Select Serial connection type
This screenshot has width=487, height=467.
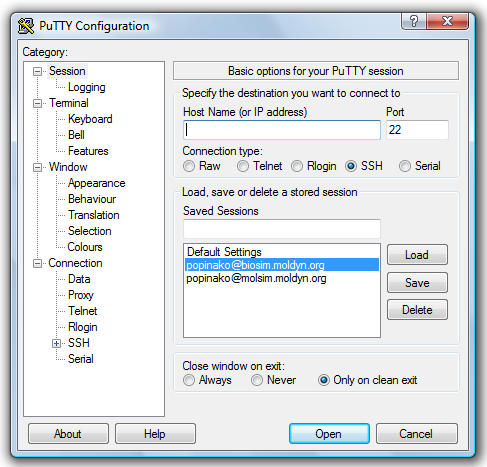coord(405,166)
